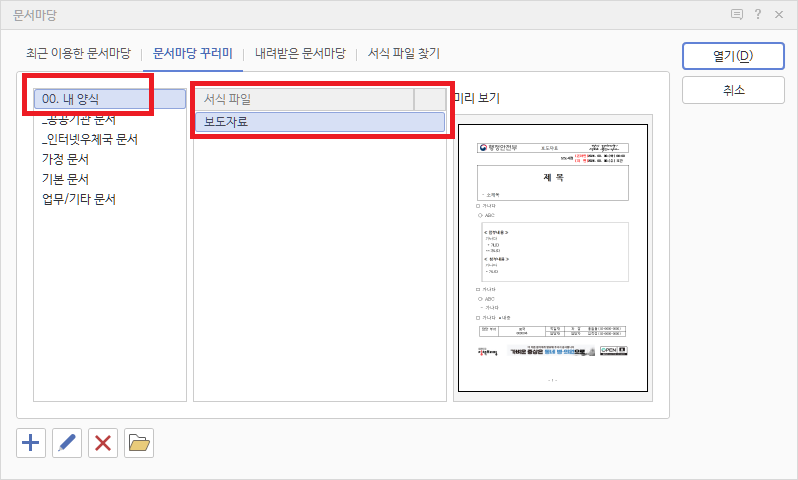Select 가정 문서 in the list
The width and height of the screenshot is (798, 480).
click(x=66, y=159)
